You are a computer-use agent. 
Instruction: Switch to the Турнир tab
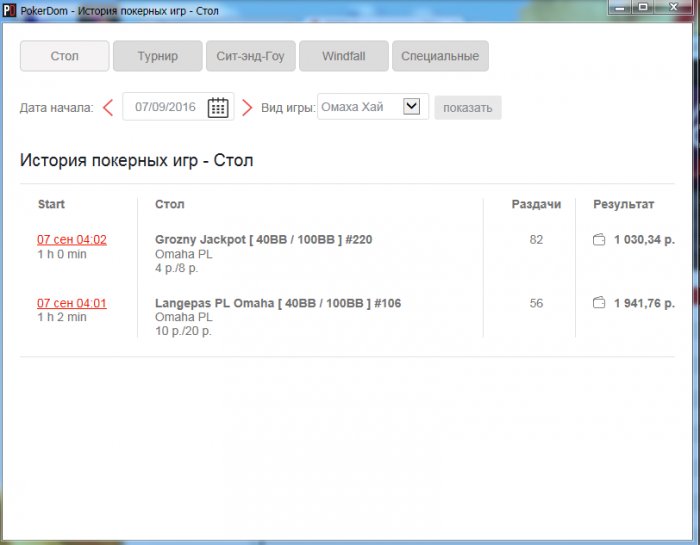[x=158, y=56]
